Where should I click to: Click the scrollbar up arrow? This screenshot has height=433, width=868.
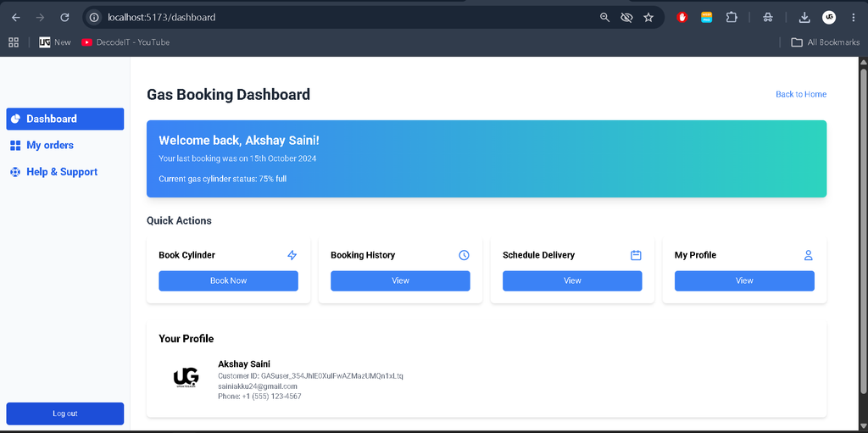click(863, 63)
